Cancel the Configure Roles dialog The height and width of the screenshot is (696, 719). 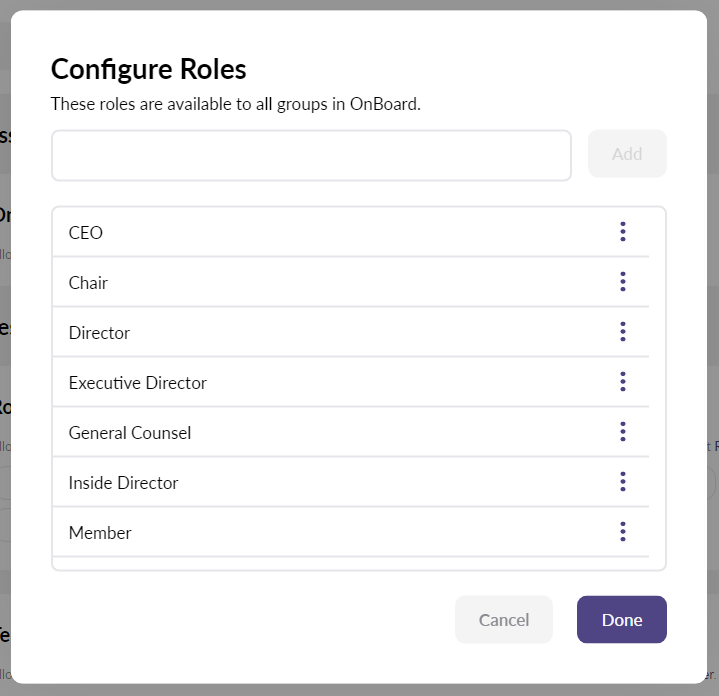(x=504, y=620)
